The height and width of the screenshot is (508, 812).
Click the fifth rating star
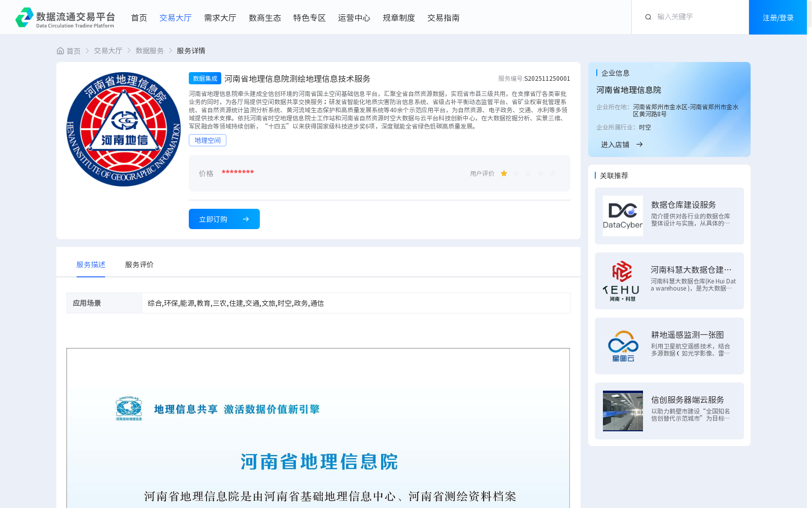553,173
